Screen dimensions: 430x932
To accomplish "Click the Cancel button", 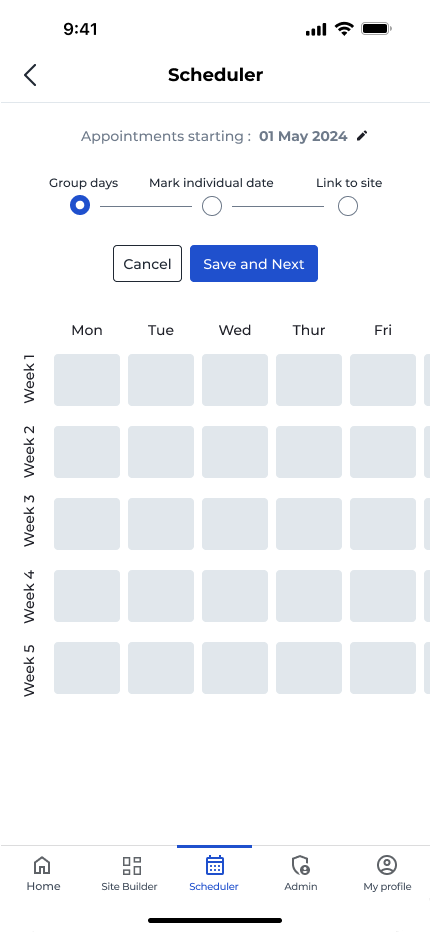I will [x=147, y=264].
